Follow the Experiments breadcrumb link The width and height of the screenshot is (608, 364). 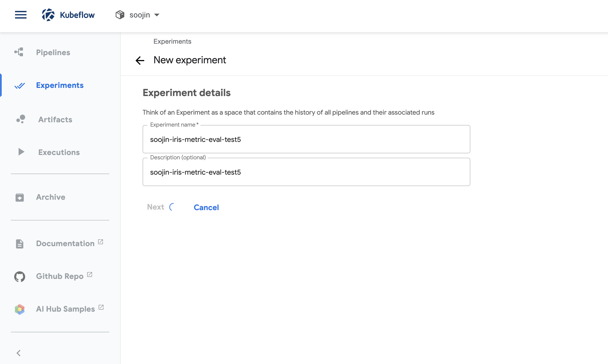click(172, 41)
